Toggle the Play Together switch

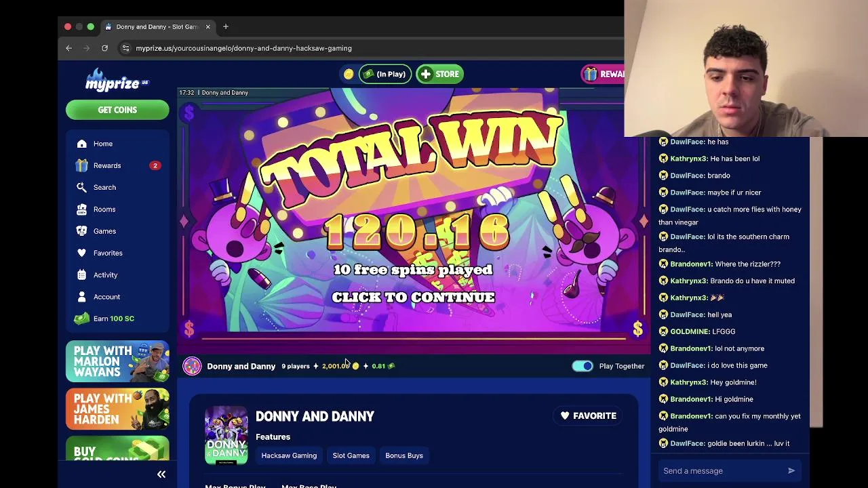click(x=583, y=366)
